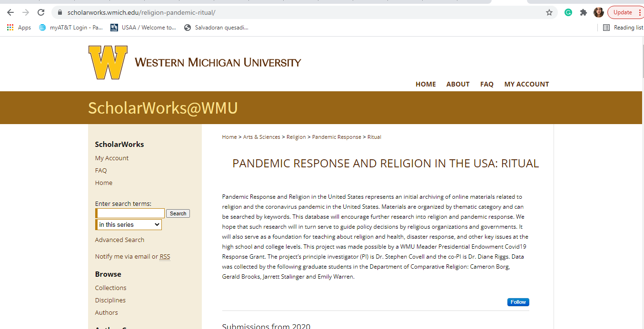
Task: Open the Advanced Search link
Action: (119, 240)
